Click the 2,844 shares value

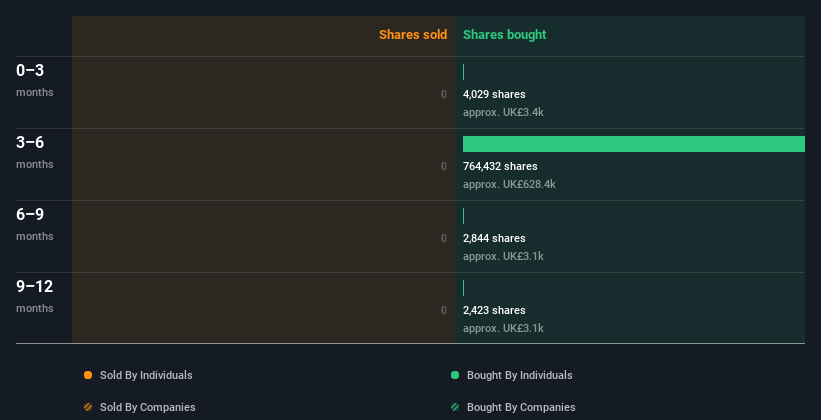494,238
